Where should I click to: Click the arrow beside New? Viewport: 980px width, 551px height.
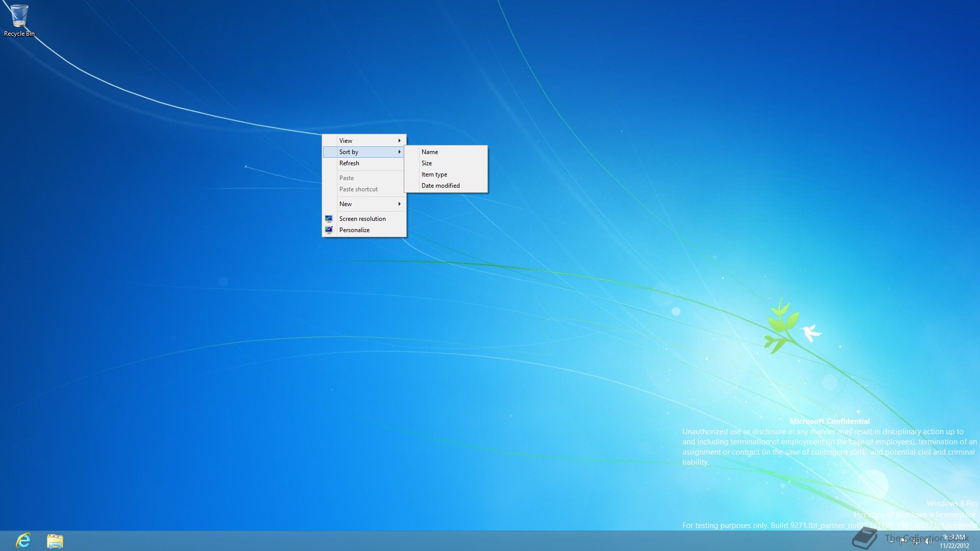400,204
